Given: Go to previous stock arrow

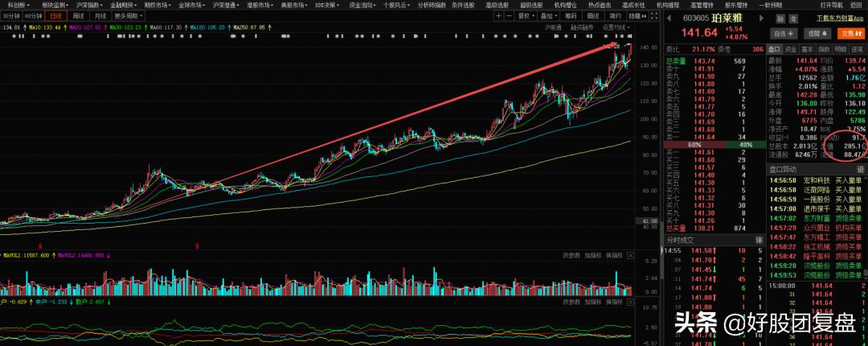Looking at the screenshot, I should 668,19.
